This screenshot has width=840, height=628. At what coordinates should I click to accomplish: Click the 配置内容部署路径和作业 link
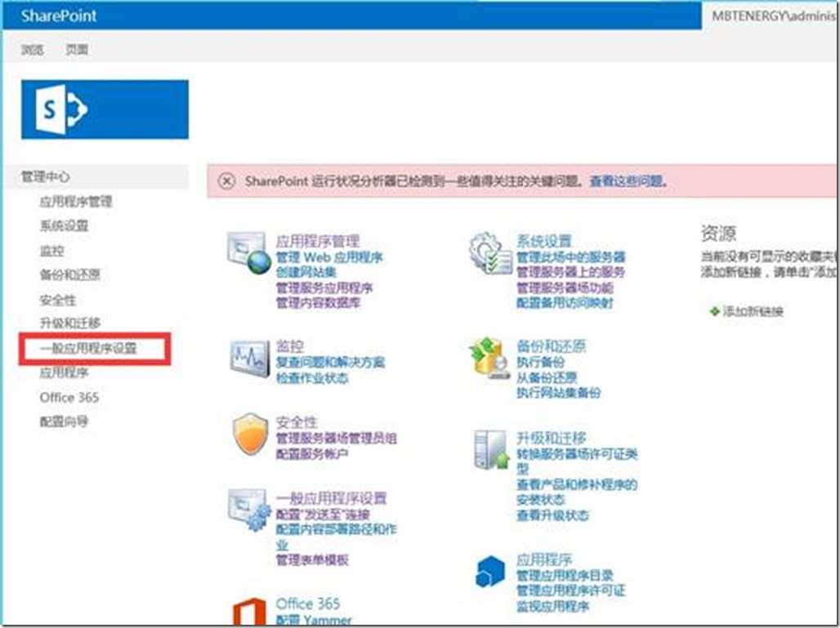[x=337, y=537]
